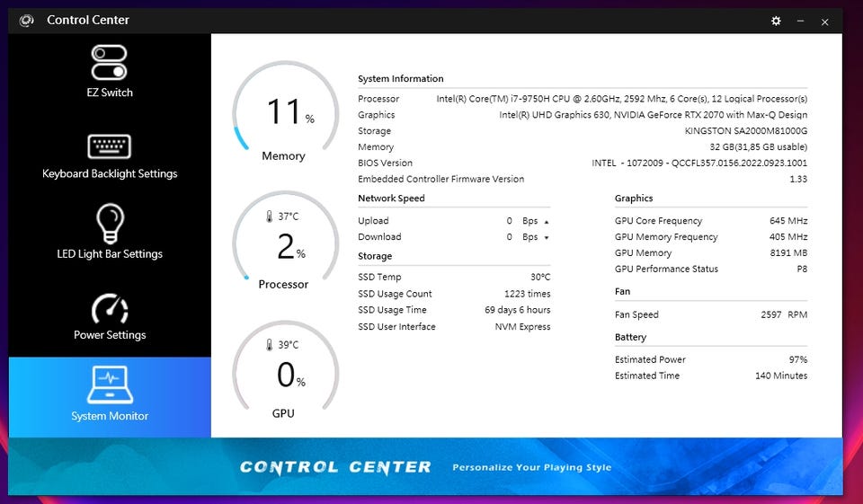This screenshot has height=504, width=863.
Task: Click GPU Core Frequency '645 MHz'
Action: click(x=788, y=221)
